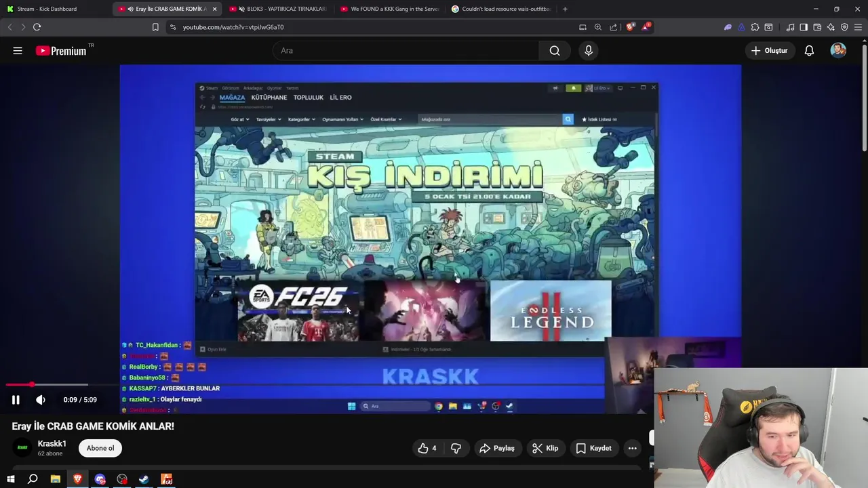Open File Explorer from taskbar
Image resolution: width=868 pixels, height=488 pixels.
55,479
